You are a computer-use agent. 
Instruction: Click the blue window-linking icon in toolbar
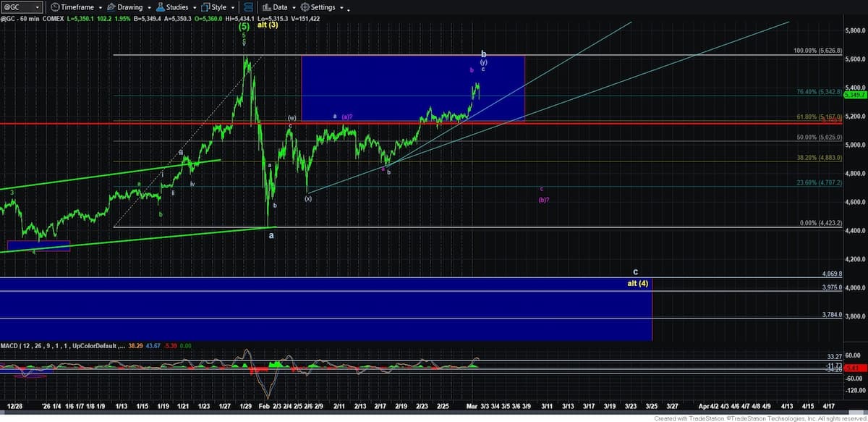coord(248,7)
